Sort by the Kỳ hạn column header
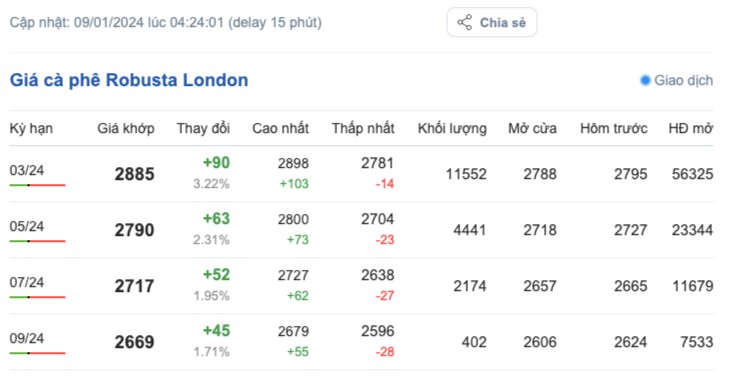 [31, 129]
